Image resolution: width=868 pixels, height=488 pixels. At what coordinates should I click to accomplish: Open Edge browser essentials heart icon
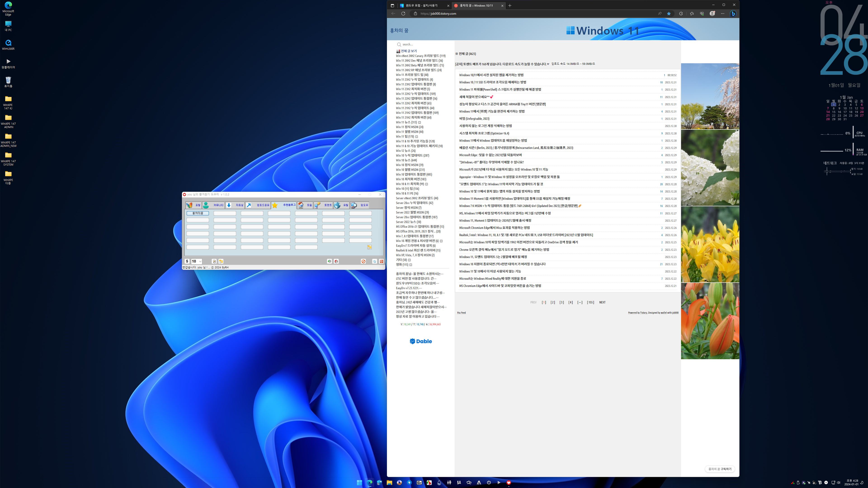tap(702, 14)
